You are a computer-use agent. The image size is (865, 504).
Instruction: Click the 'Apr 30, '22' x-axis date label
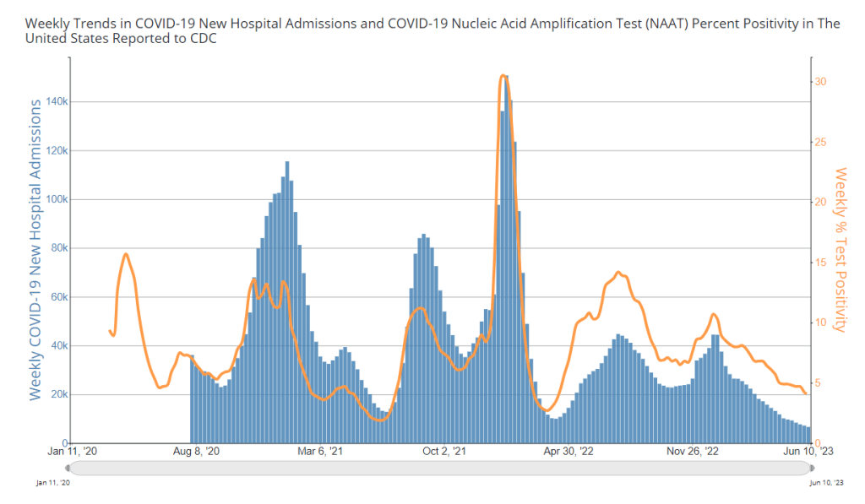click(x=567, y=453)
